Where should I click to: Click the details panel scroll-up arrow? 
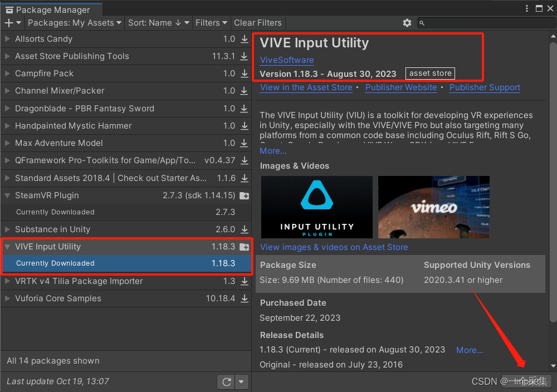(x=553, y=36)
